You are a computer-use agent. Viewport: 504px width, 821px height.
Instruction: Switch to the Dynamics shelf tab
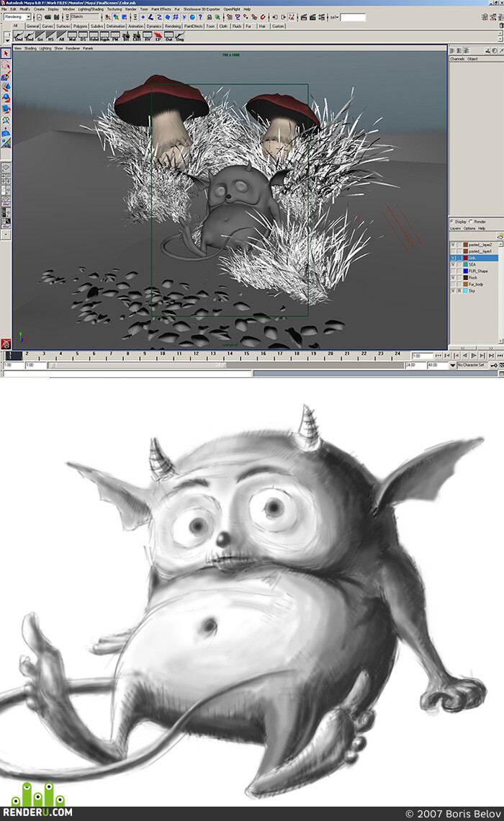[x=154, y=26]
